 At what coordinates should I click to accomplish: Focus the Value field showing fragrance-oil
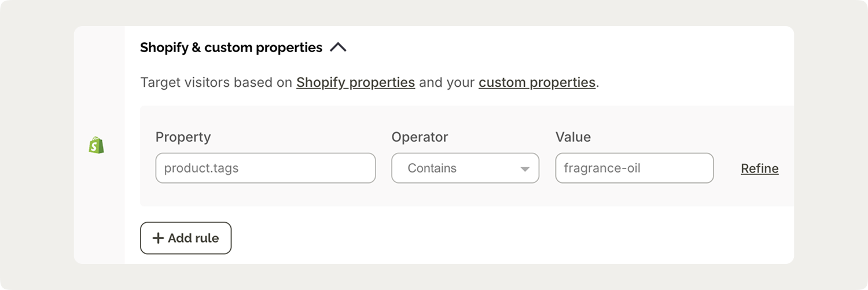click(634, 168)
